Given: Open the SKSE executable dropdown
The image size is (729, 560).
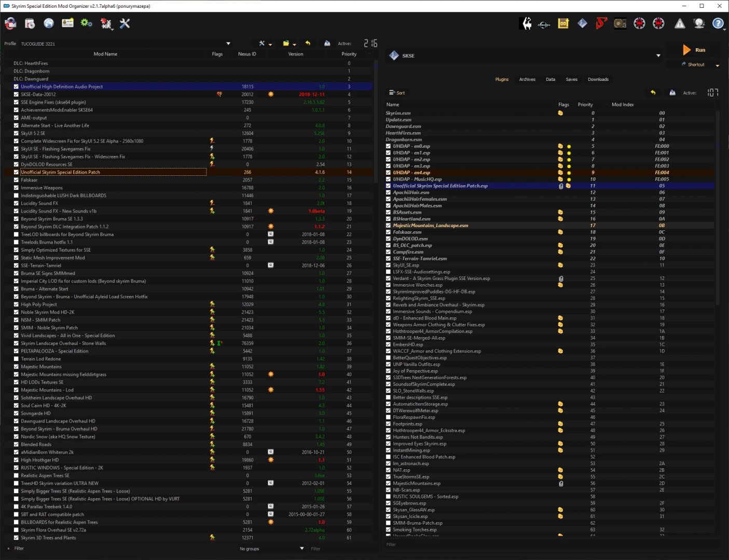Looking at the screenshot, I should [x=658, y=55].
